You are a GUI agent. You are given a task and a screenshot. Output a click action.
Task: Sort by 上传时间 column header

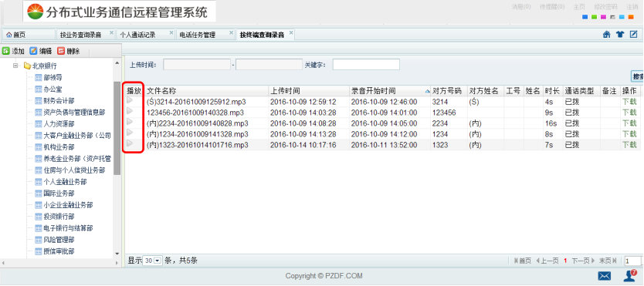pos(309,91)
